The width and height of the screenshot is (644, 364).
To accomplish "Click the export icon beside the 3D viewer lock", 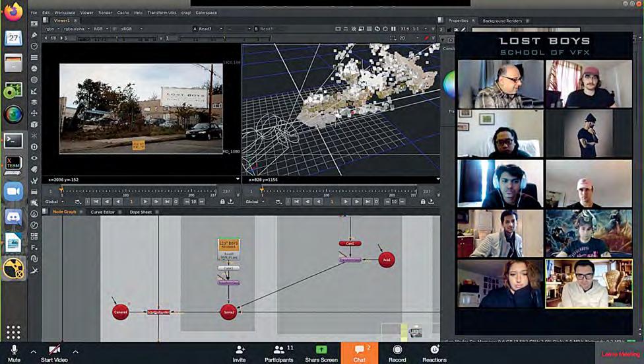I will 431,201.
